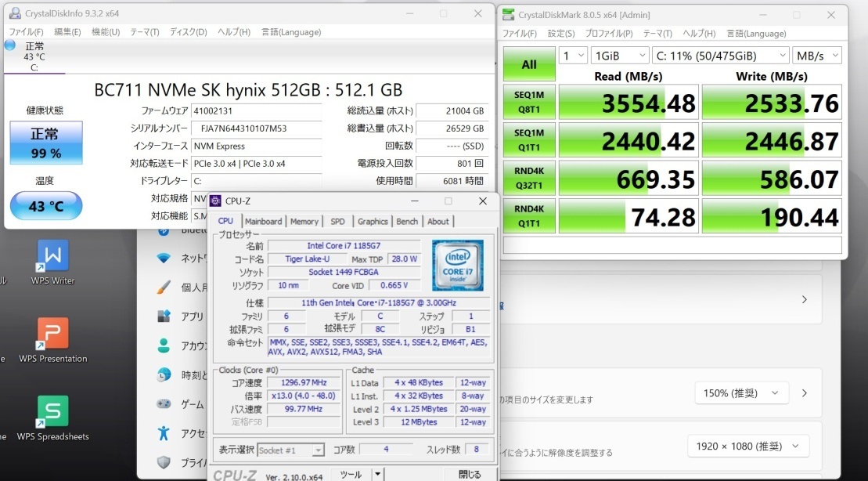Expand the 1920 × 1080 resolution dropdown
This screenshot has width=868, height=481.
747,446
